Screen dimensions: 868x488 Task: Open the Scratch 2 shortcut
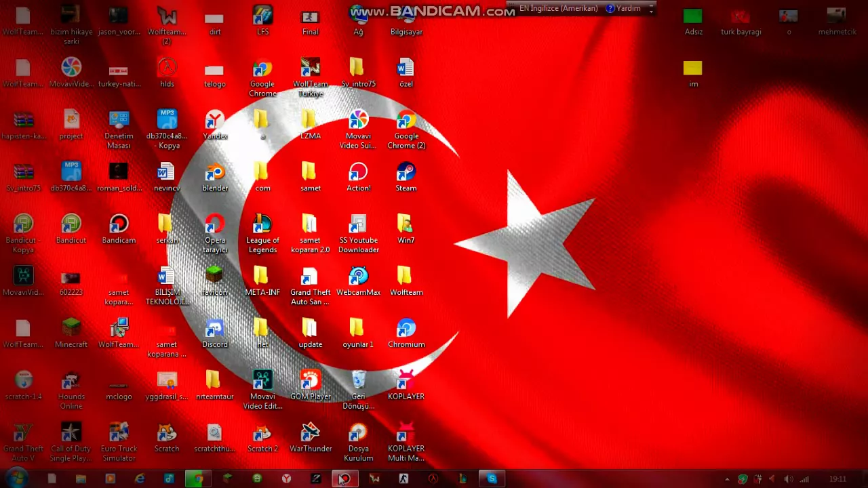(262, 437)
